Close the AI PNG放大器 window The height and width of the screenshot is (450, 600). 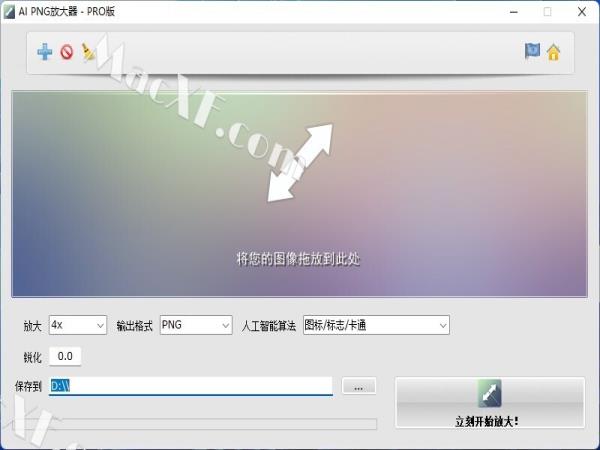pyautogui.click(x=582, y=12)
